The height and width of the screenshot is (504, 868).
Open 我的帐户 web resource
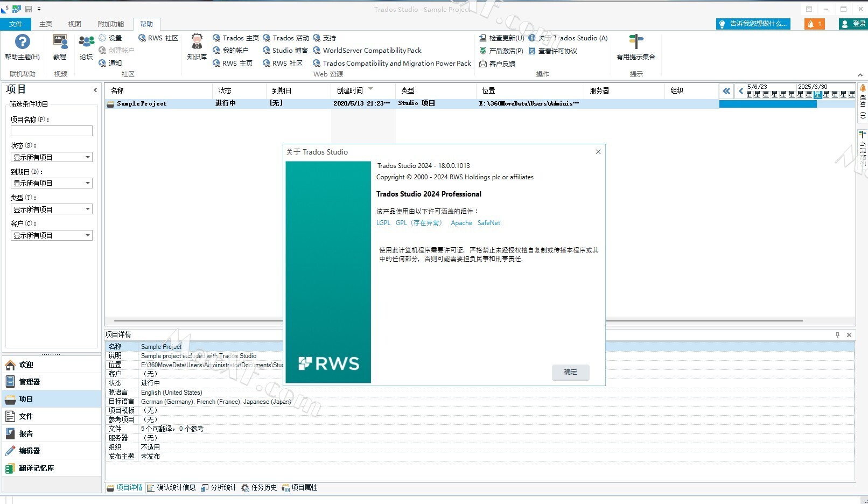click(x=231, y=50)
